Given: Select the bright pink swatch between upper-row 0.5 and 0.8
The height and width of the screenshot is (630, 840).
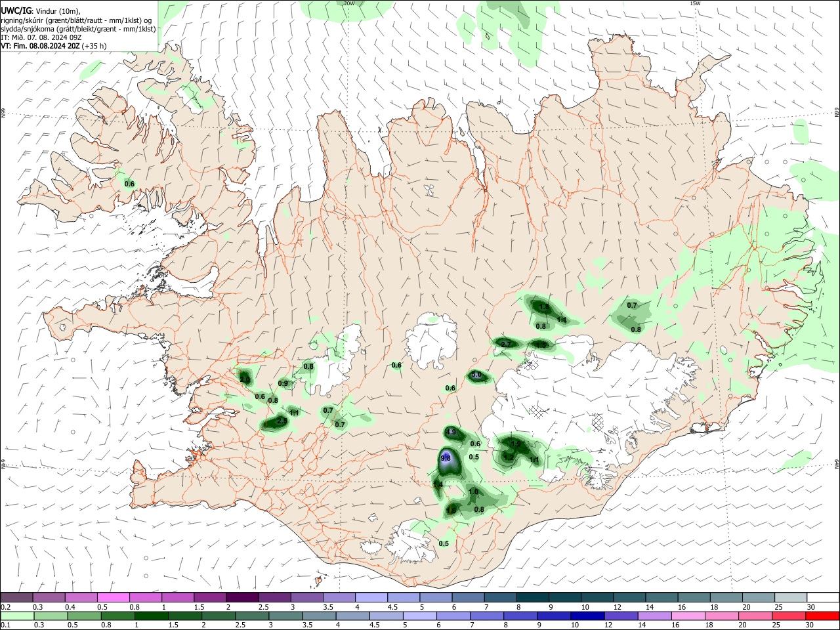Looking at the screenshot, I should [113, 597].
